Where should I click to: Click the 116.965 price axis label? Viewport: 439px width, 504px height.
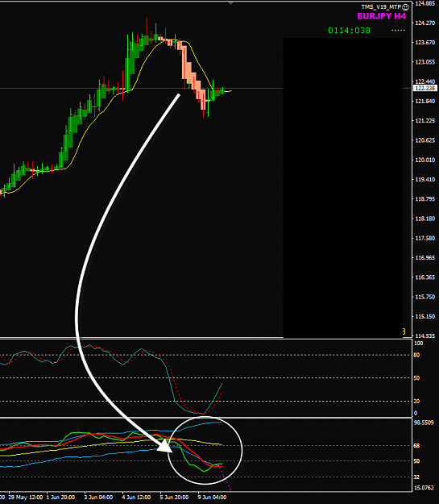click(x=425, y=258)
